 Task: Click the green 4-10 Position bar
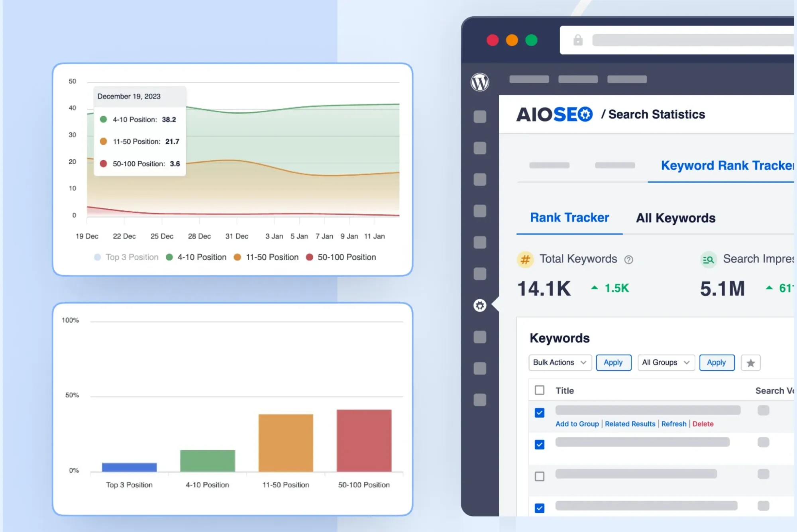click(x=208, y=461)
